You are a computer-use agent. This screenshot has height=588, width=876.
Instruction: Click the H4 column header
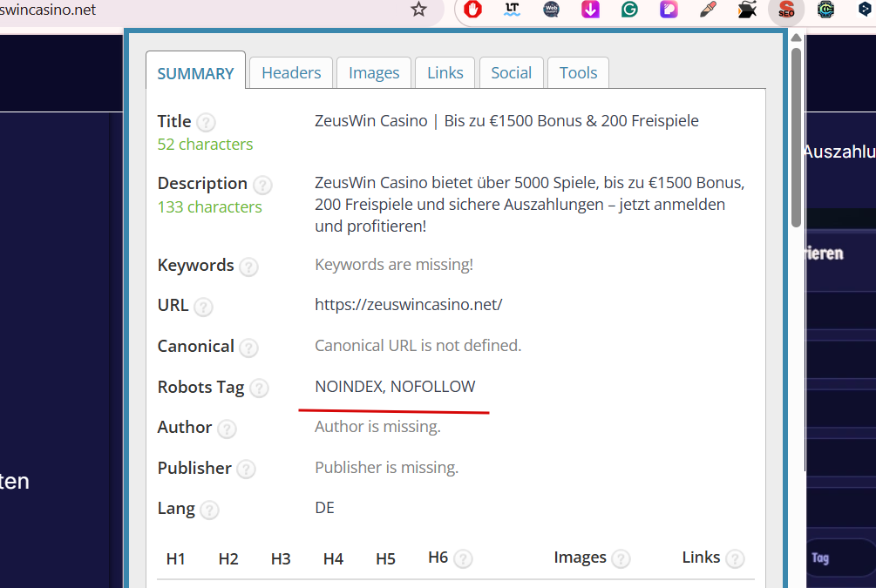point(333,559)
